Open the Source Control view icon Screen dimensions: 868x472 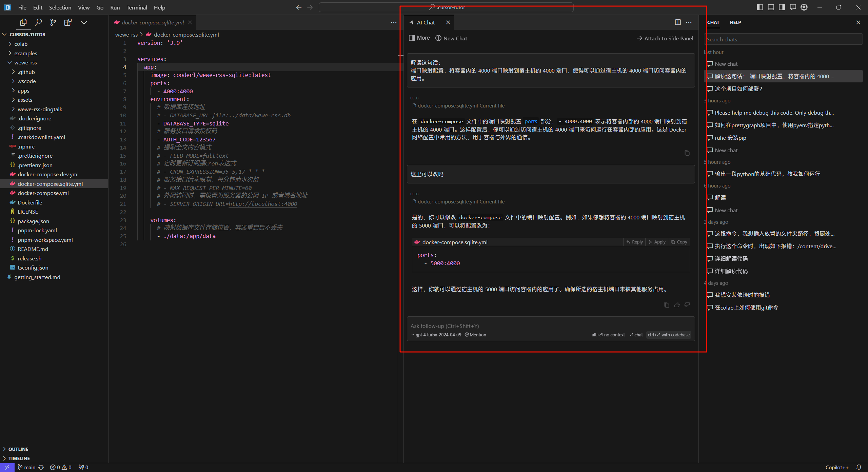[x=53, y=22]
